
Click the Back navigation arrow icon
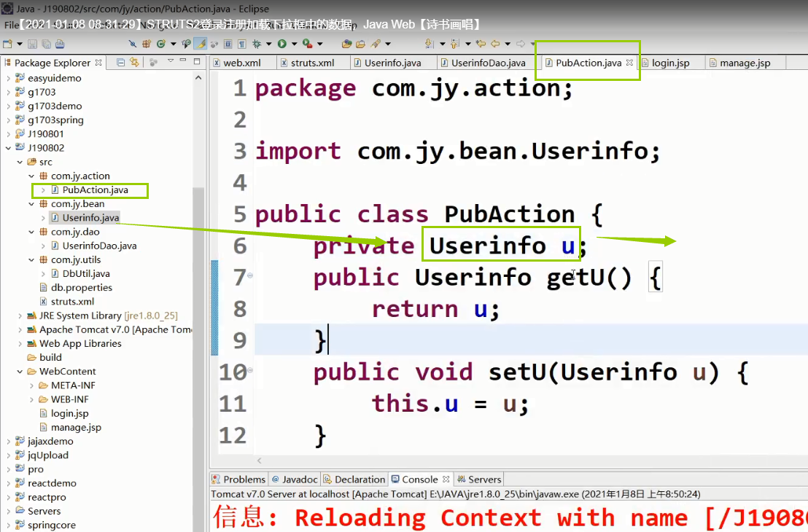click(495, 44)
